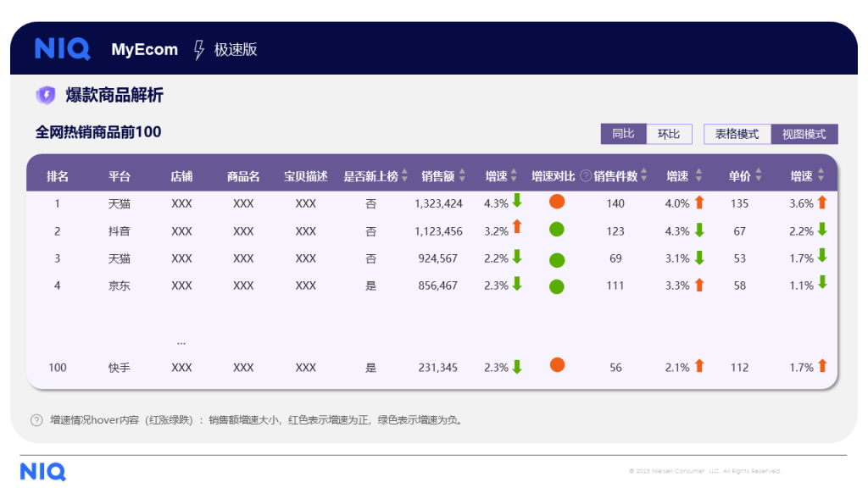Click sales amount 231,345
This screenshot has height=488, width=868.
click(x=438, y=368)
